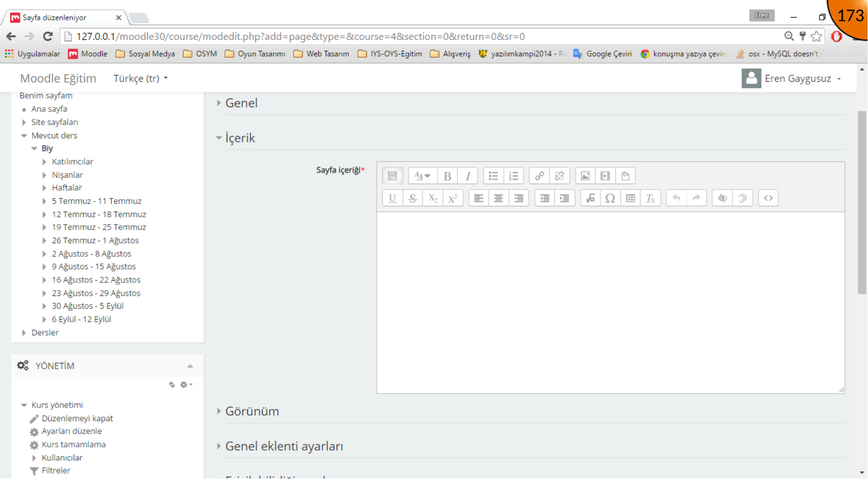Insert an image into the editor
The width and height of the screenshot is (868, 488).
click(x=585, y=176)
